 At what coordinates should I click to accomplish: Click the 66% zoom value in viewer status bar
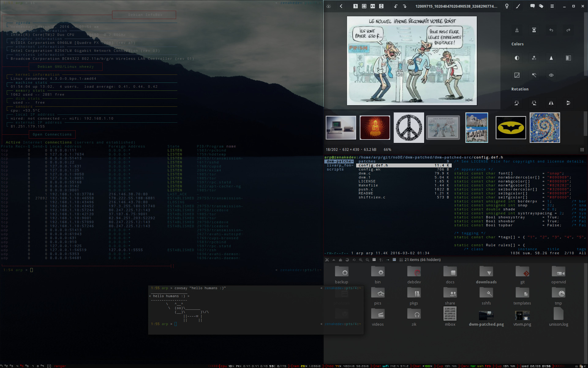[387, 150]
